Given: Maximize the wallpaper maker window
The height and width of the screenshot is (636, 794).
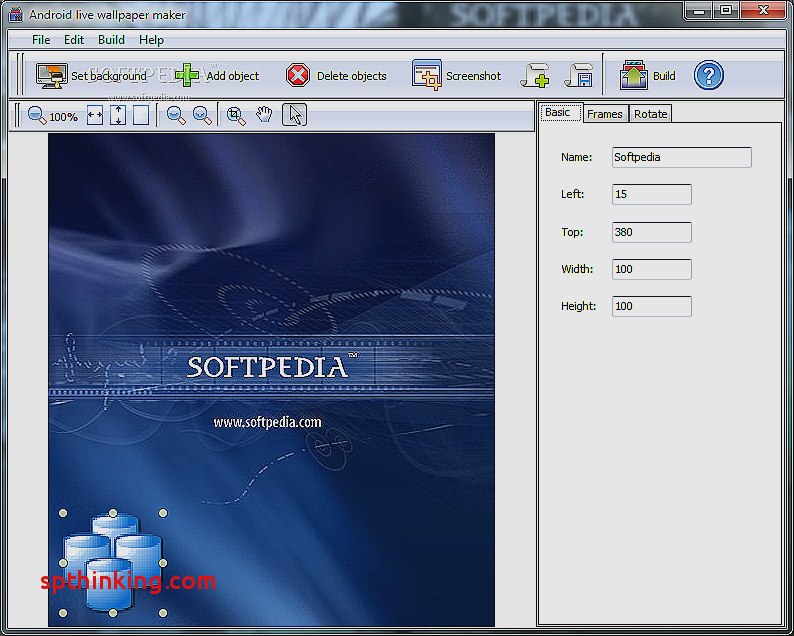Looking at the screenshot, I should click(x=726, y=11).
